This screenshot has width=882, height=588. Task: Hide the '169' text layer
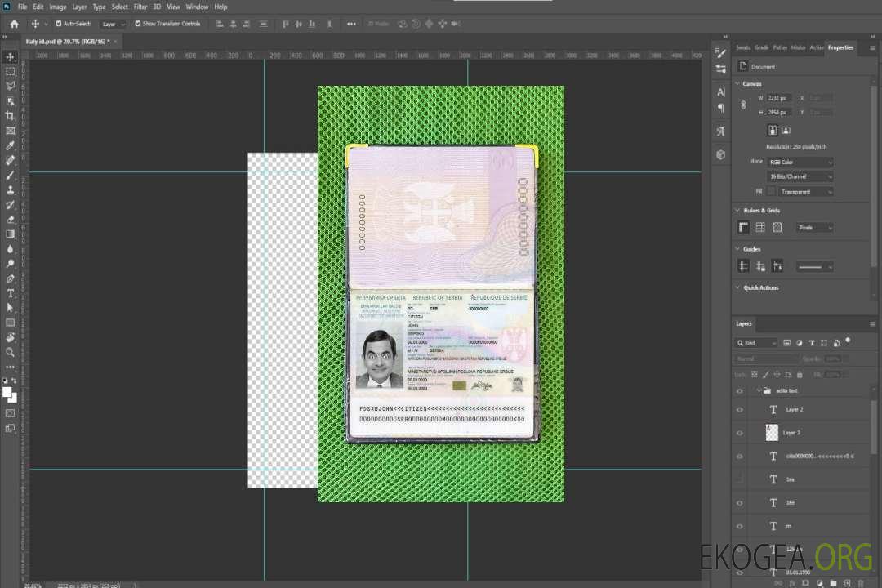(740, 503)
